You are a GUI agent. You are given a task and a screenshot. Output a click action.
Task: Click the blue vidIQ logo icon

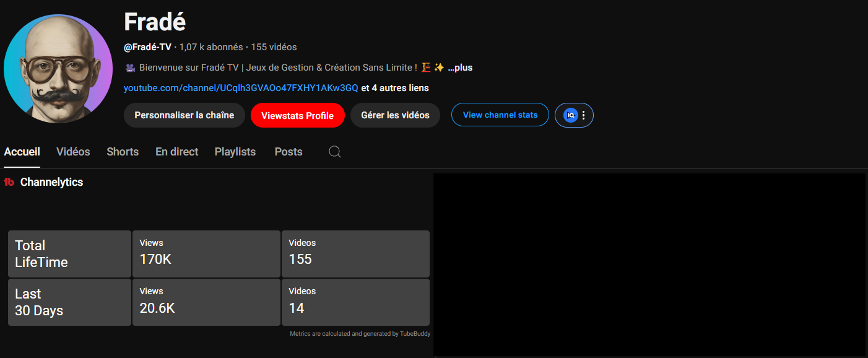click(x=571, y=115)
